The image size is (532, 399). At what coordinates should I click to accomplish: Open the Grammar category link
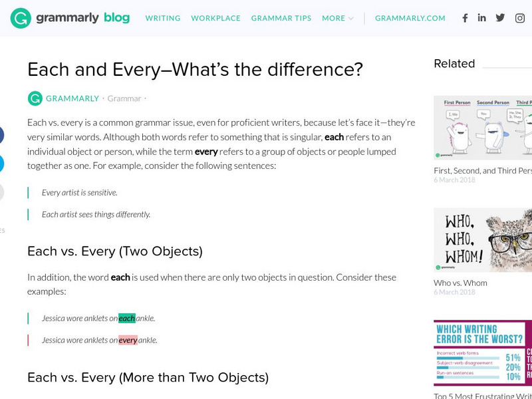pos(124,98)
